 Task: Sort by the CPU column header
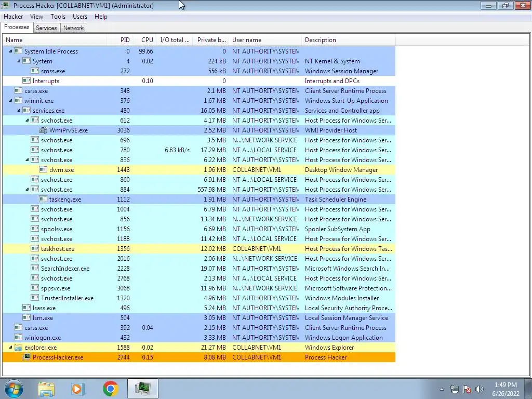(144, 39)
